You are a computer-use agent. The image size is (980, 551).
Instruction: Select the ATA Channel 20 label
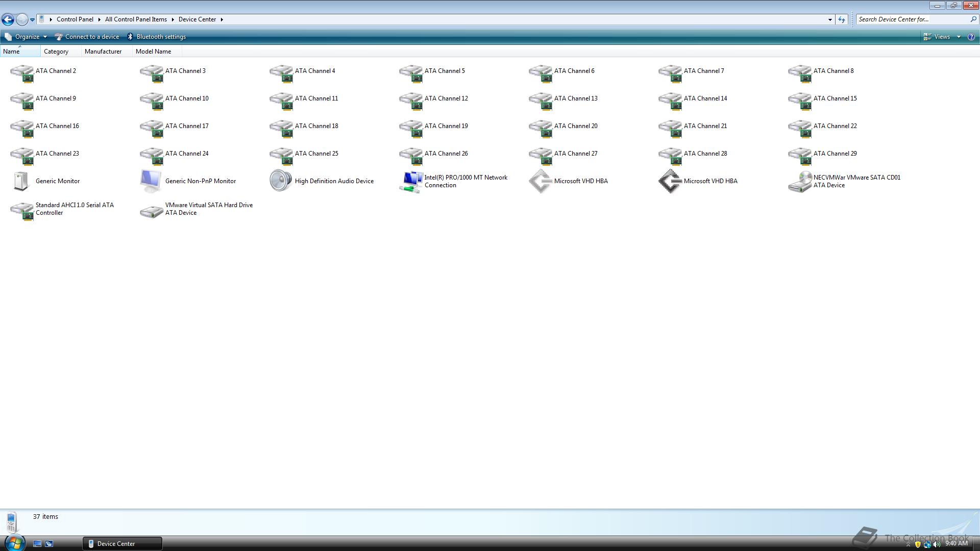click(576, 126)
